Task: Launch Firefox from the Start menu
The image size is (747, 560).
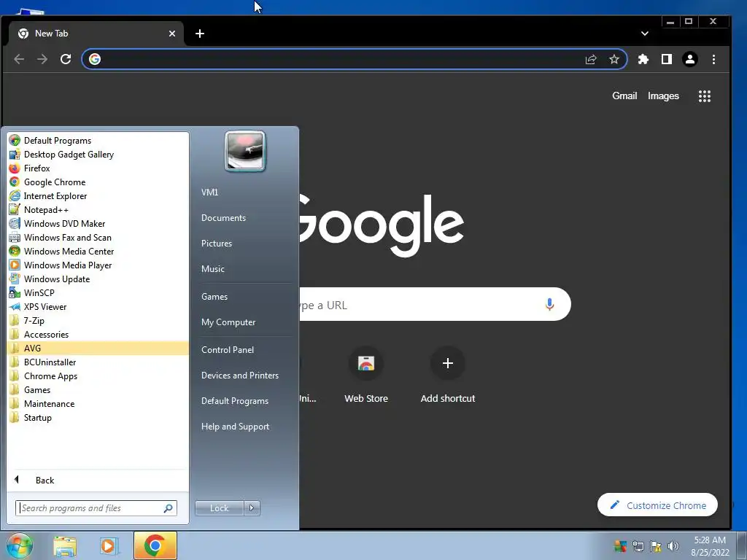Action: click(98, 168)
